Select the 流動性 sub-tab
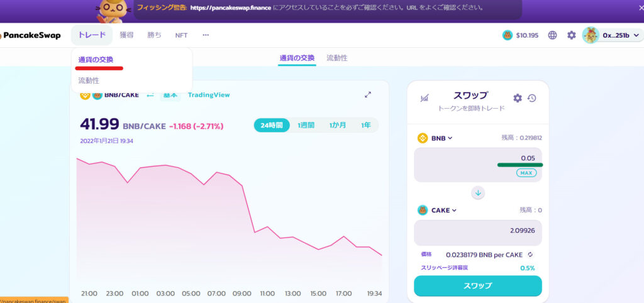 point(337,58)
